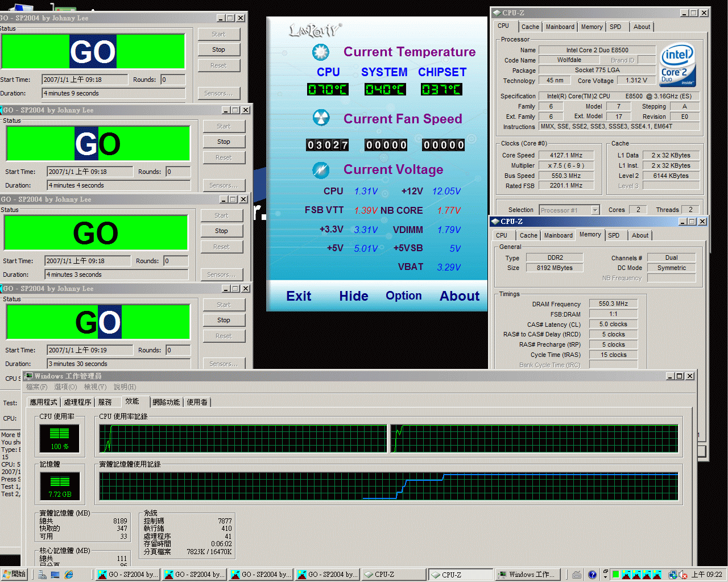
Task: Open the Processor #1 selection dropdown
Action: pos(595,210)
